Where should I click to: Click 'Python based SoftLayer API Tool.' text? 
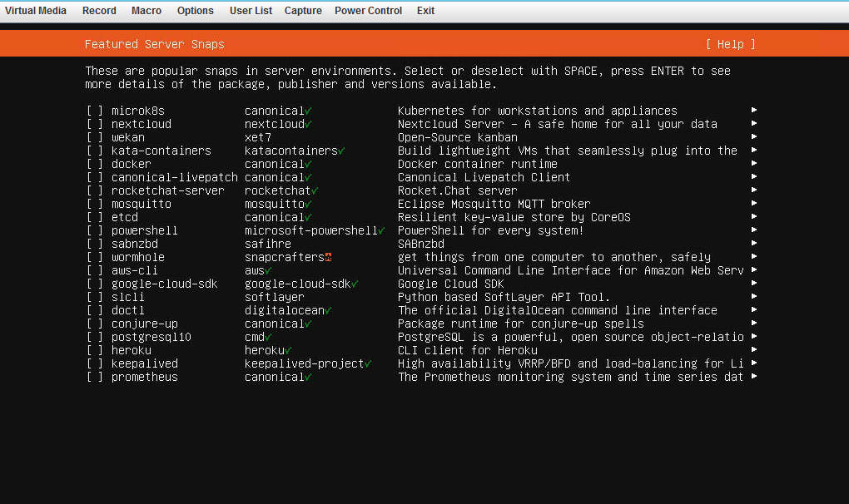coord(504,297)
